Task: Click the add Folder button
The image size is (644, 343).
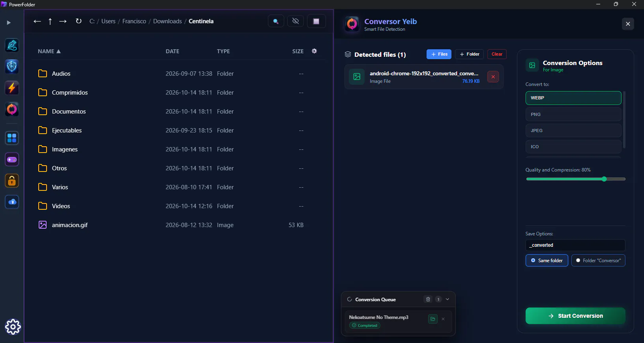Action: tap(470, 54)
